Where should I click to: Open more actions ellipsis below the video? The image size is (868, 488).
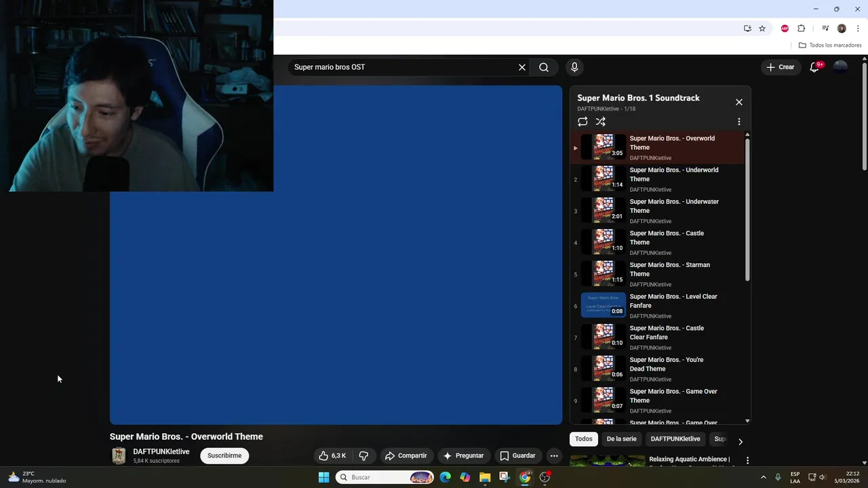(554, 455)
